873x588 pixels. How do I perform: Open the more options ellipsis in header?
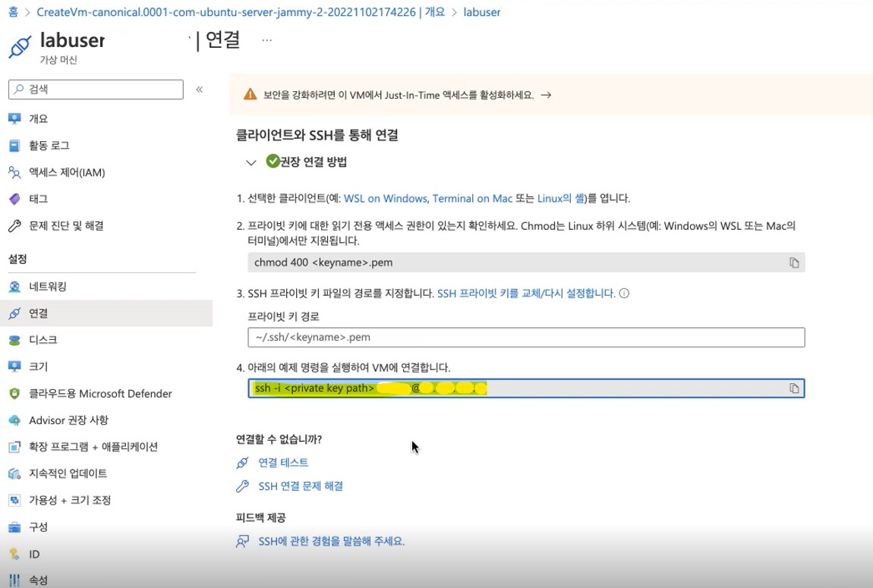(x=267, y=40)
